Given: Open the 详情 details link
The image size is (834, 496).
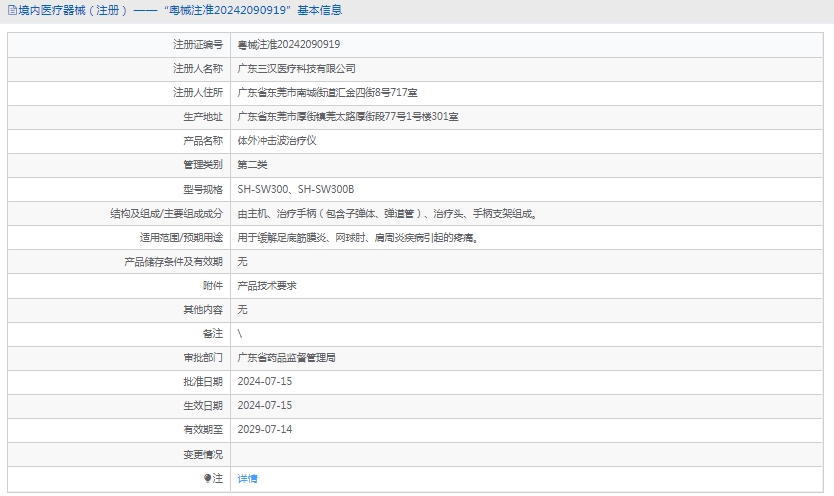Looking at the screenshot, I should click(247, 479).
